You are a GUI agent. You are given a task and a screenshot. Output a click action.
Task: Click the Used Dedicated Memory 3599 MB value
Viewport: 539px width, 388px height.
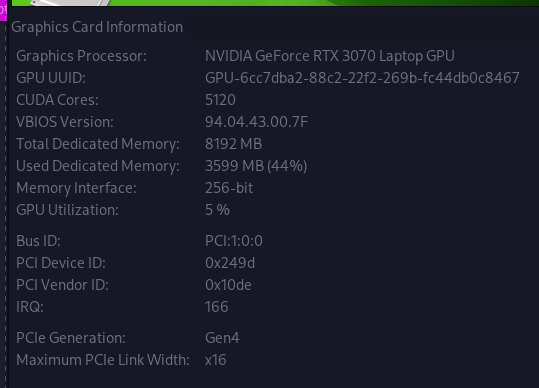(256, 166)
